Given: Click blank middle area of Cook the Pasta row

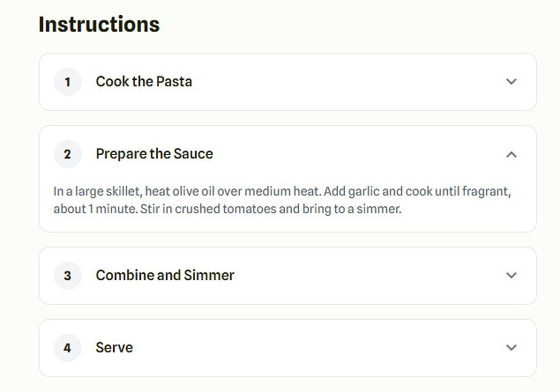Looking at the screenshot, I should [353, 82].
